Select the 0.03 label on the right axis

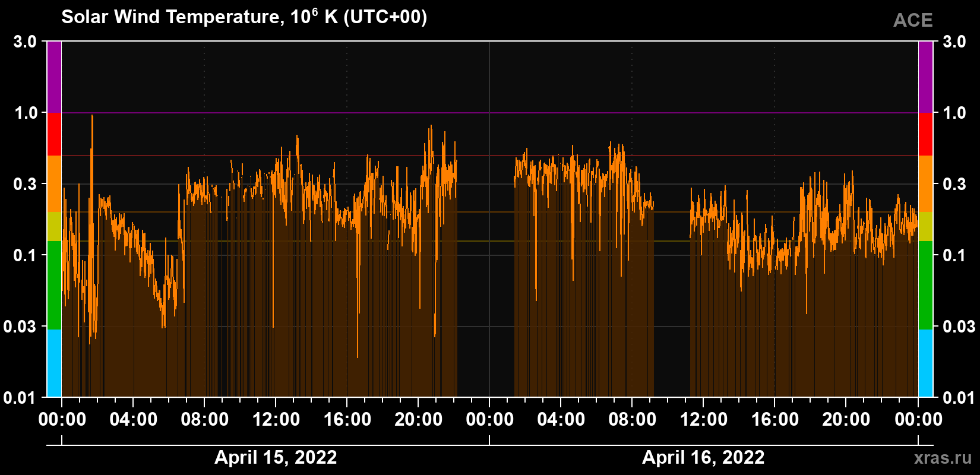[x=959, y=327]
